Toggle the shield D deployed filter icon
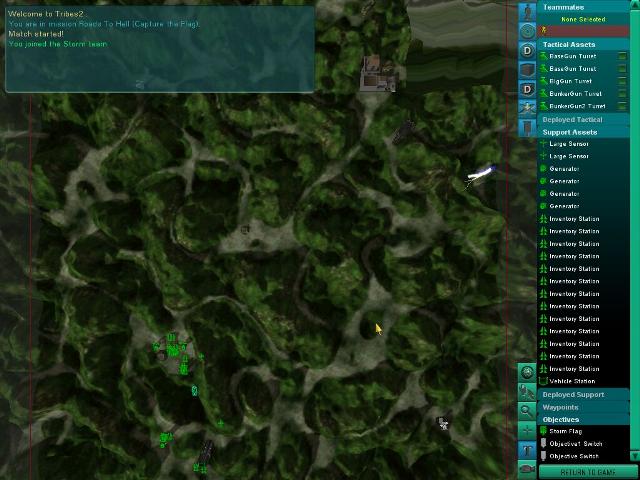640x480 pixels. (527, 89)
